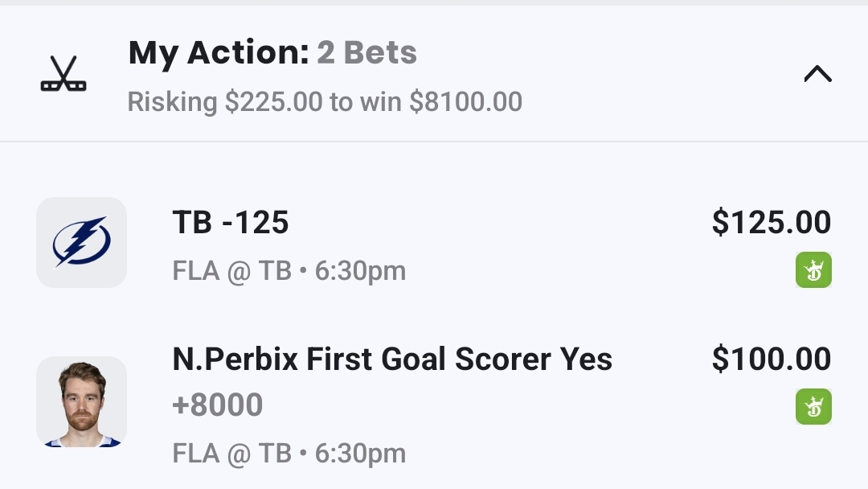The width and height of the screenshot is (868, 489).
Task: Open N.Perbix First Goal Scorer Yes bet
Action: tap(392, 360)
